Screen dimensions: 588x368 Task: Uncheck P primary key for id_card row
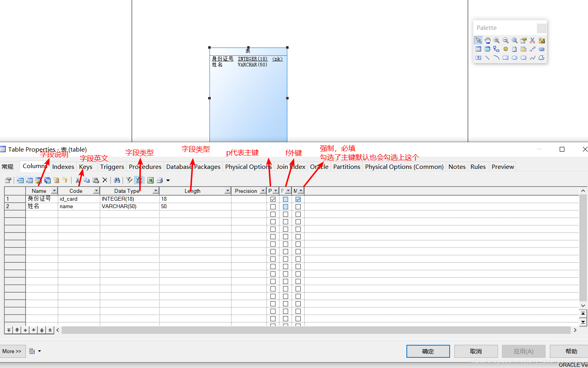click(273, 199)
